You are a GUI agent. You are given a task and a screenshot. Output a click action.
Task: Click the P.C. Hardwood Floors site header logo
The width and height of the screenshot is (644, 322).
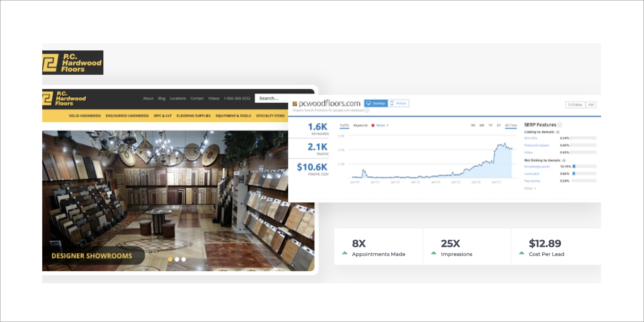tap(64, 98)
